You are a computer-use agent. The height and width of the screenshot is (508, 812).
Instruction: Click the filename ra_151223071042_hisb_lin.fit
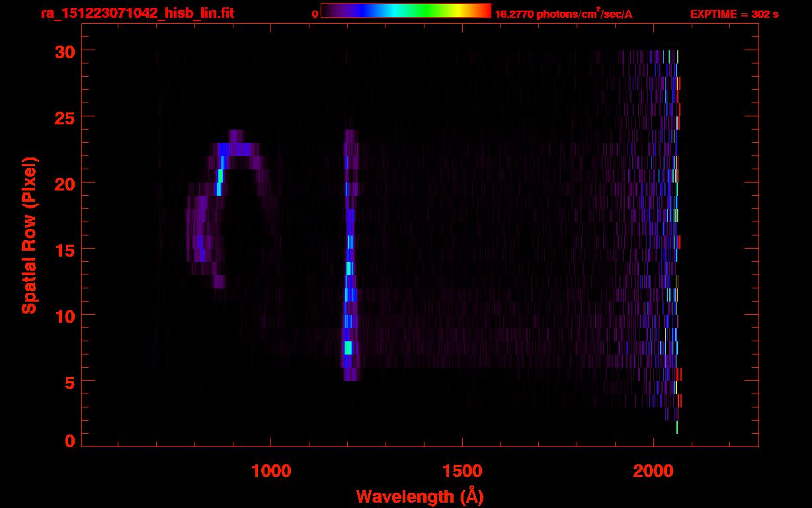tap(137, 13)
